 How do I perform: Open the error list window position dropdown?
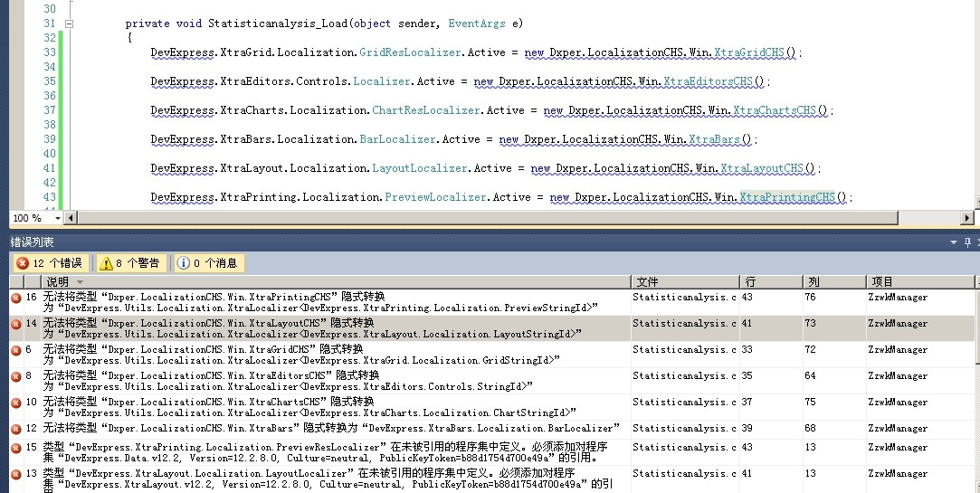[x=954, y=242]
